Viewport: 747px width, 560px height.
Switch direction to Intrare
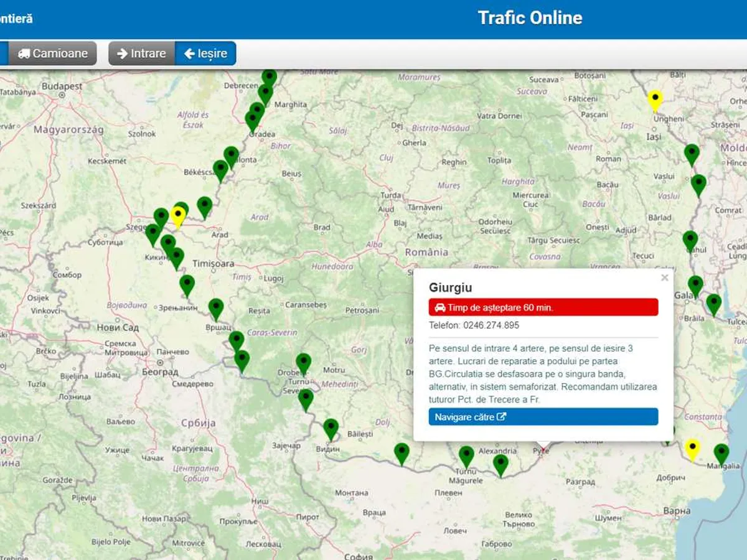(141, 54)
